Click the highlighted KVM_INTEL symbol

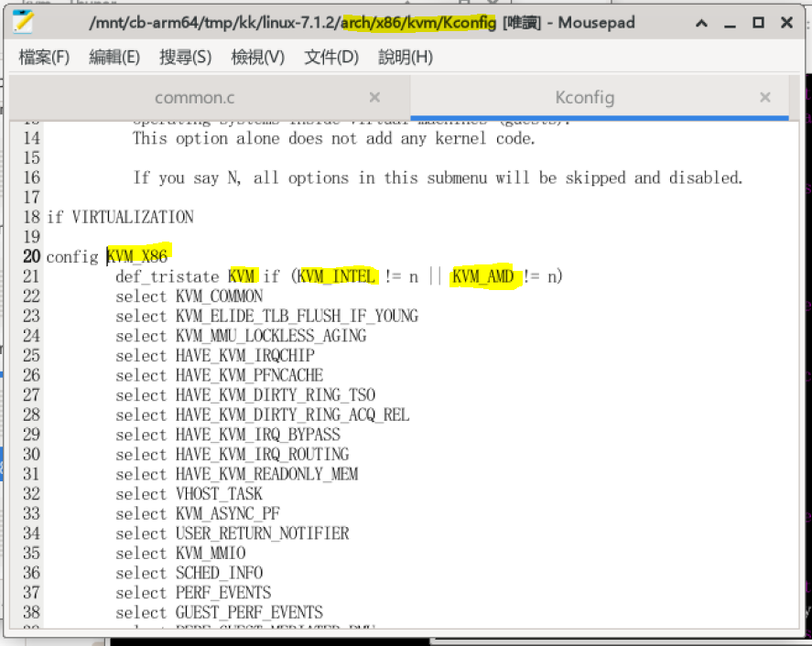coord(336,276)
